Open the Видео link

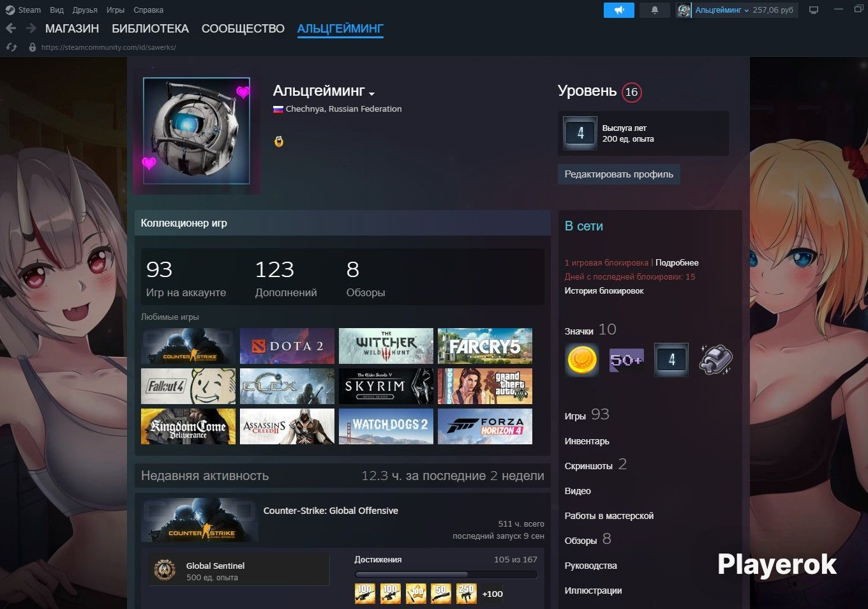578,491
